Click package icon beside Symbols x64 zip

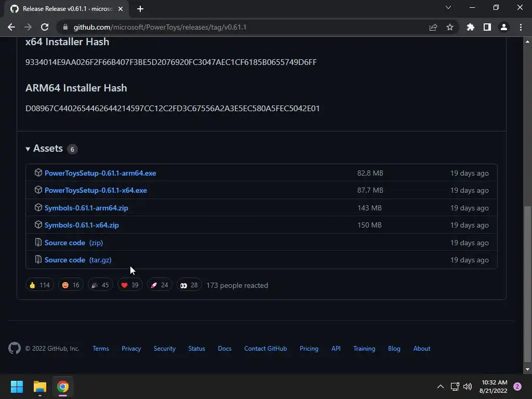(x=38, y=225)
